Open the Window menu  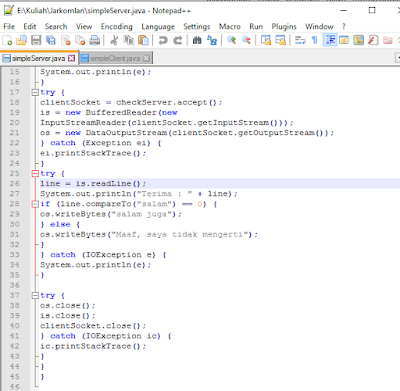(x=319, y=26)
